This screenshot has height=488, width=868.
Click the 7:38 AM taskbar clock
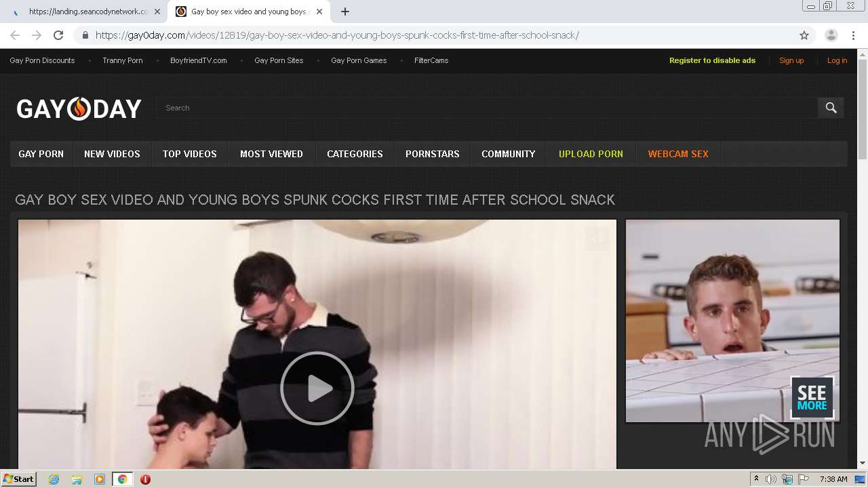click(x=833, y=479)
